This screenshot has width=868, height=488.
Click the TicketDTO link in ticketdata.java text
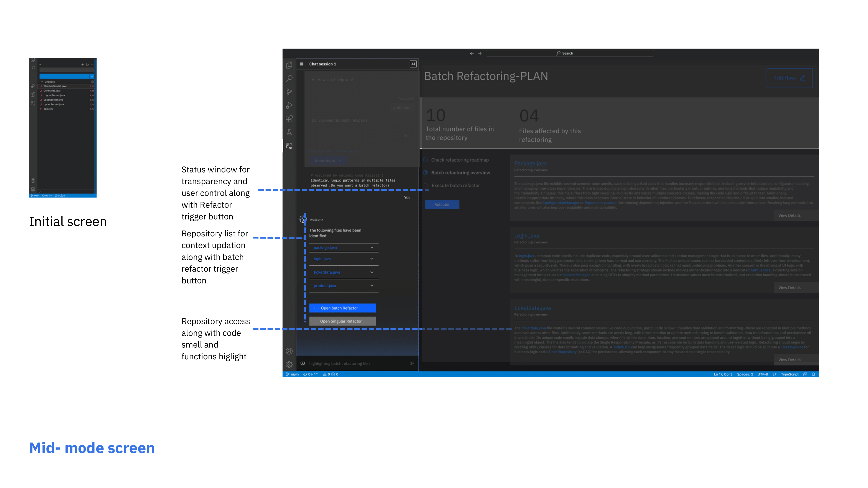tap(621, 347)
